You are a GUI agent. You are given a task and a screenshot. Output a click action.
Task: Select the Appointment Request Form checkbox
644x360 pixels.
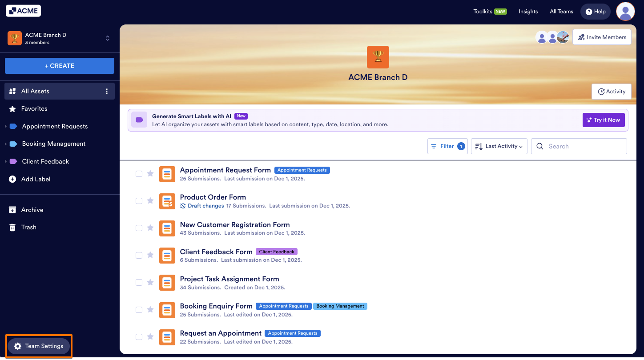click(139, 174)
